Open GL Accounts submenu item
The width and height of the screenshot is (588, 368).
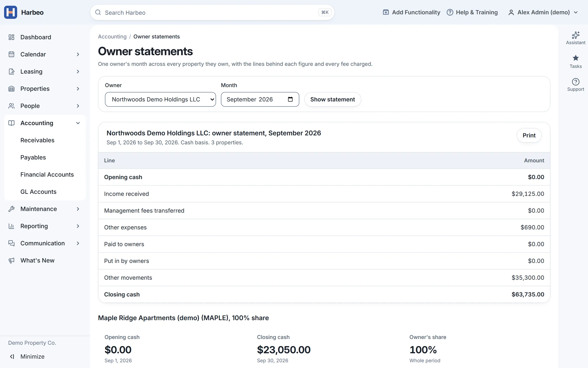pyautogui.click(x=38, y=192)
